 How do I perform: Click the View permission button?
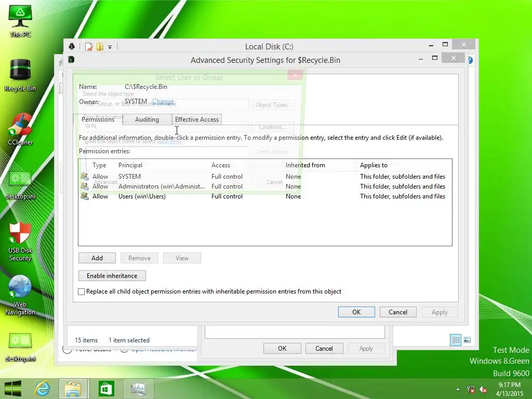point(182,258)
